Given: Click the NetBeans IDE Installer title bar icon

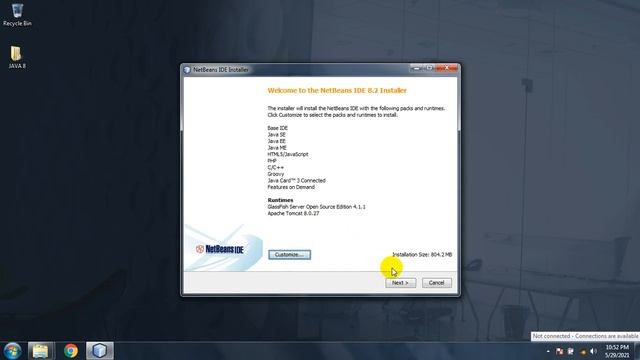Looking at the screenshot, I should [187, 70].
